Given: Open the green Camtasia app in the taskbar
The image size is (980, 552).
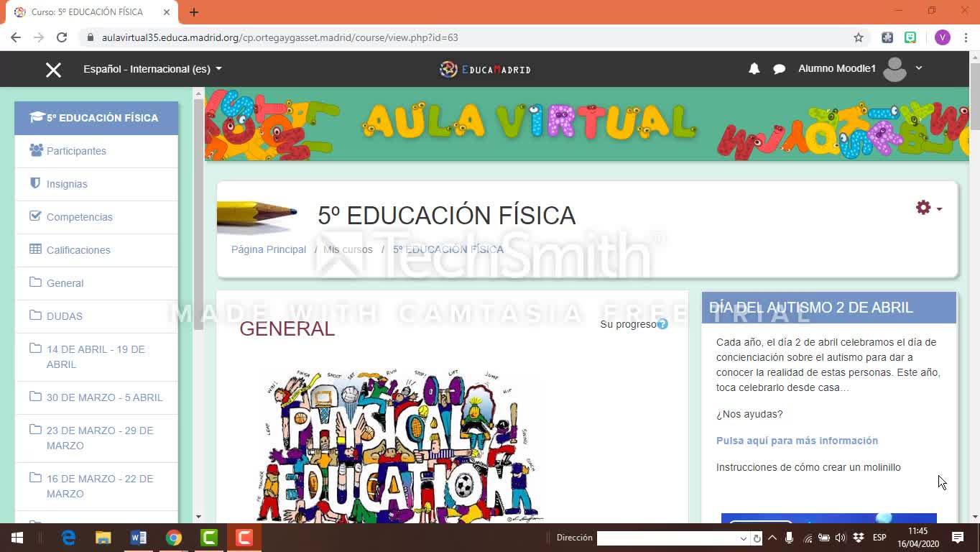Looking at the screenshot, I should [x=209, y=538].
